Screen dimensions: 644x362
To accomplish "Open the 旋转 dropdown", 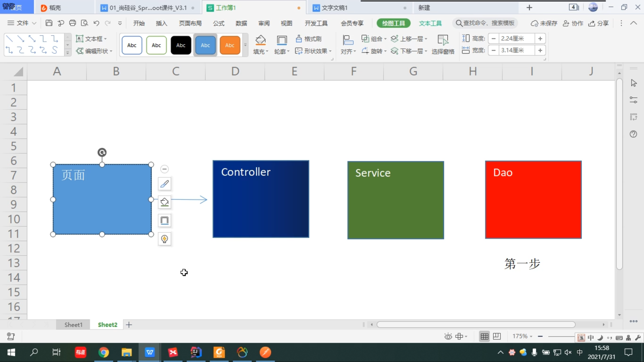I will (374, 51).
